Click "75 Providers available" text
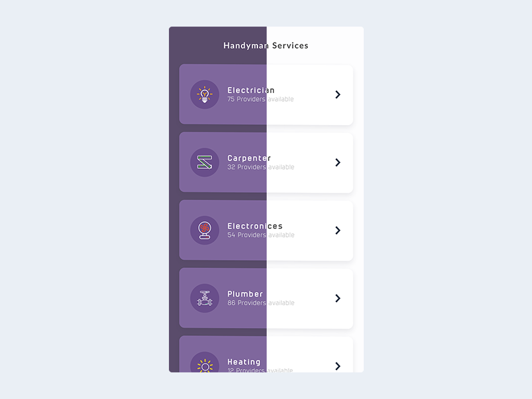This screenshot has width=532, height=399. coord(261,100)
